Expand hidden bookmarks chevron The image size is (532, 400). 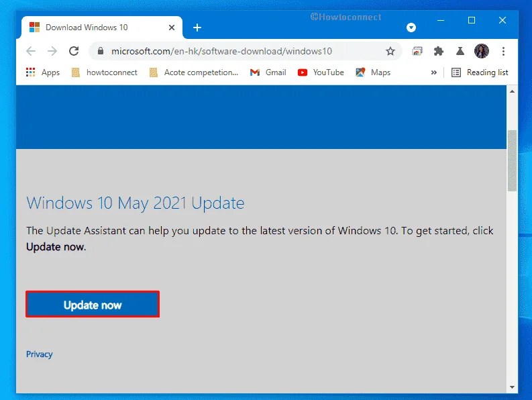pyautogui.click(x=434, y=72)
